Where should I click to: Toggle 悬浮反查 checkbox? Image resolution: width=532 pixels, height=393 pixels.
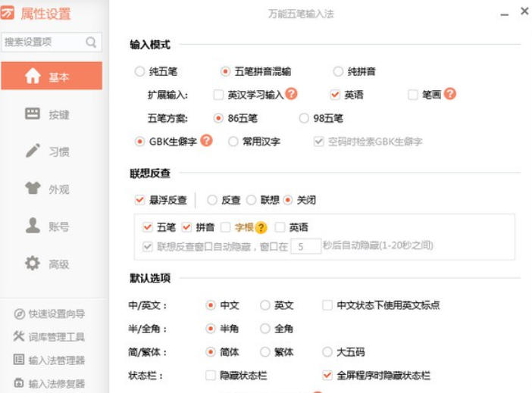tap(139, 200)
